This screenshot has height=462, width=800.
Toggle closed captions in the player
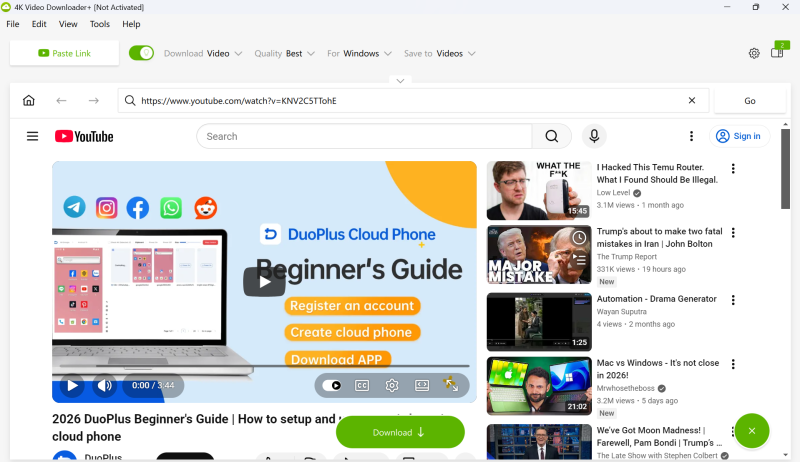coord(362,385)
